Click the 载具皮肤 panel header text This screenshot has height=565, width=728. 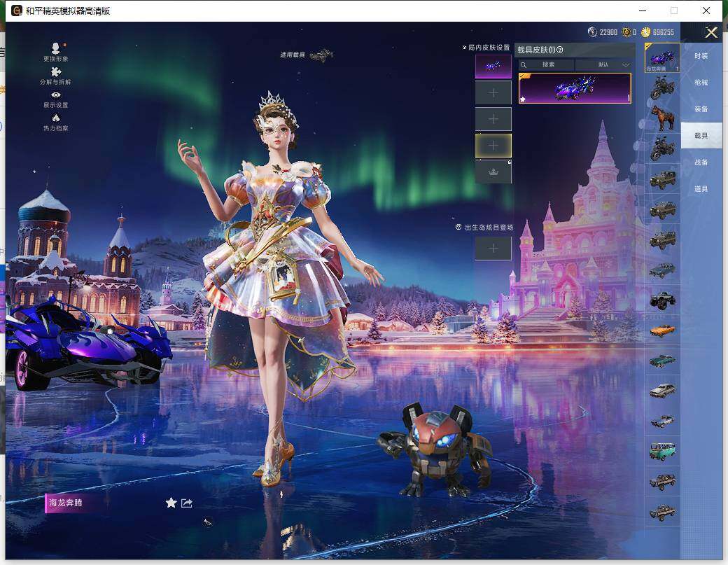(x=536, y=50)
